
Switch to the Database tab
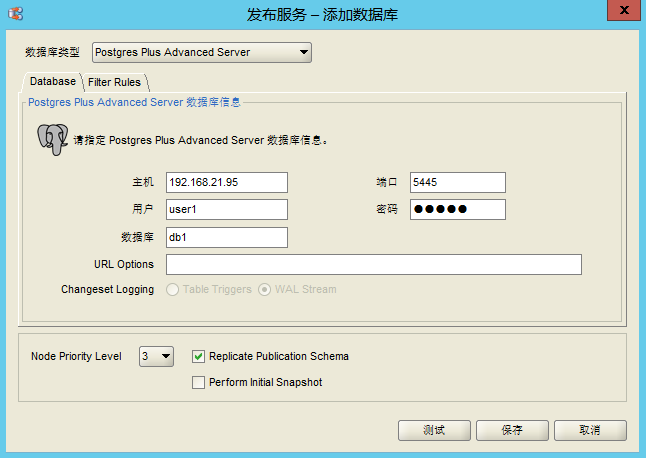pyautogui.click(x=53, y=81)
